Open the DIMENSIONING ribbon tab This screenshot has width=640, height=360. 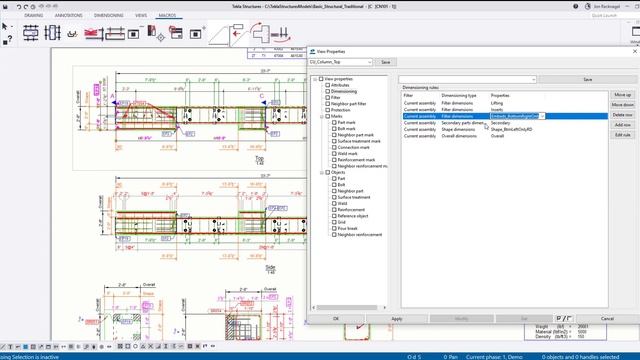pos(109,16)
